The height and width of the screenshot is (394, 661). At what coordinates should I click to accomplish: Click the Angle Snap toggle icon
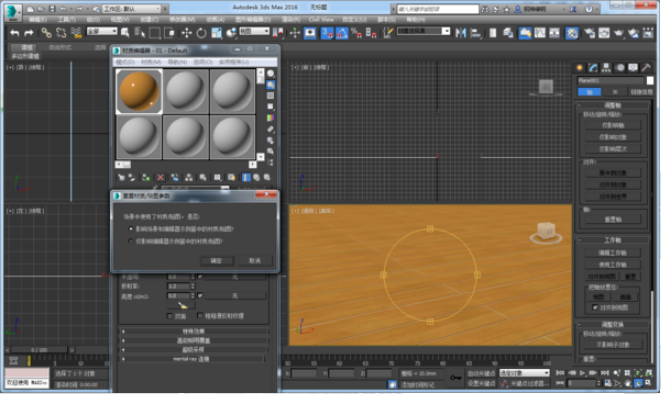click(x=342, y=33)
